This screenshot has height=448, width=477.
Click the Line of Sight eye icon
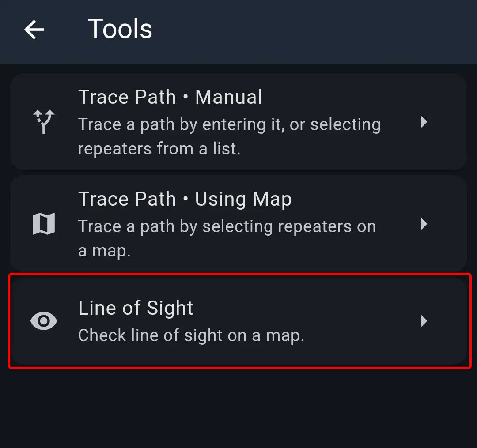tap(44, 321)
